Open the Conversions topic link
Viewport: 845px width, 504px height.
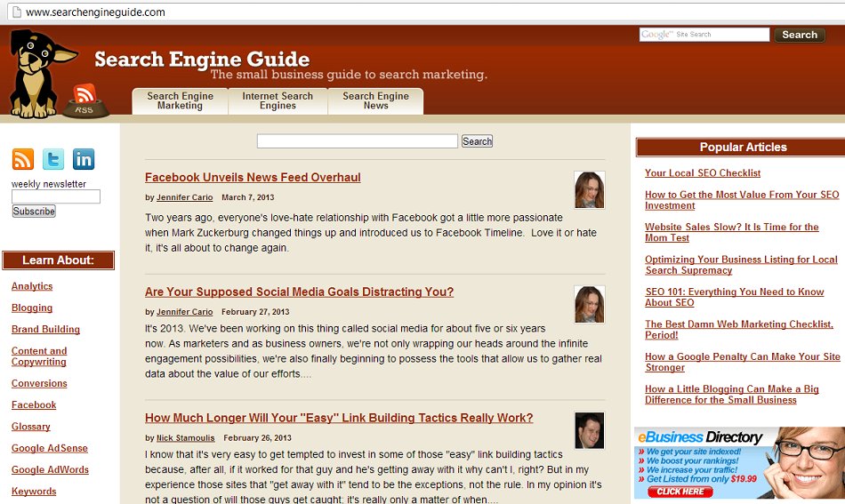39,383
